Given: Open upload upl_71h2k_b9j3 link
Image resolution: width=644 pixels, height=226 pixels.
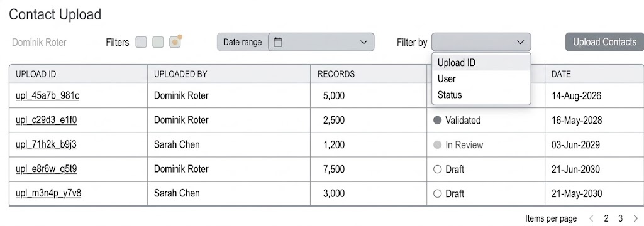Looking at the screenshot, I should [x=46, y=144].
